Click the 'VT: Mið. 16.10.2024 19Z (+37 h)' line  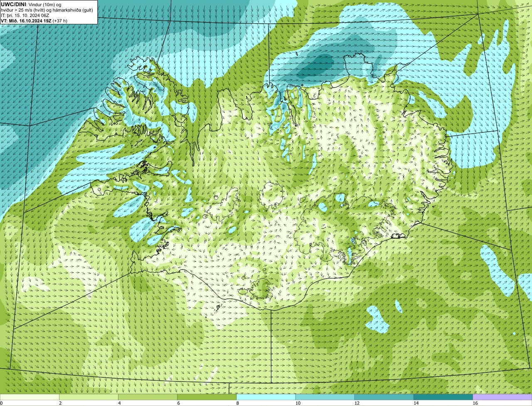click(x=34, y=20)
